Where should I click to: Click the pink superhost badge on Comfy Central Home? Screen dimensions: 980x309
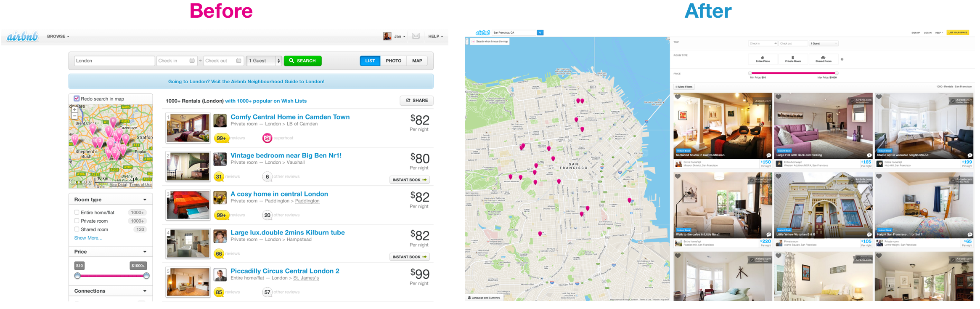267,138
